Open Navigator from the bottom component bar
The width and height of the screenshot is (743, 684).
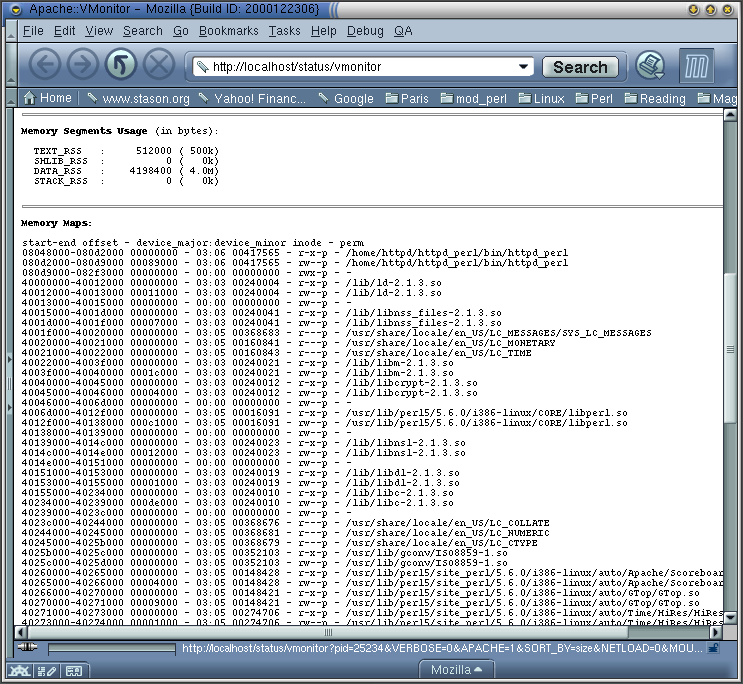pyautogui.click(x=19, y=670)
